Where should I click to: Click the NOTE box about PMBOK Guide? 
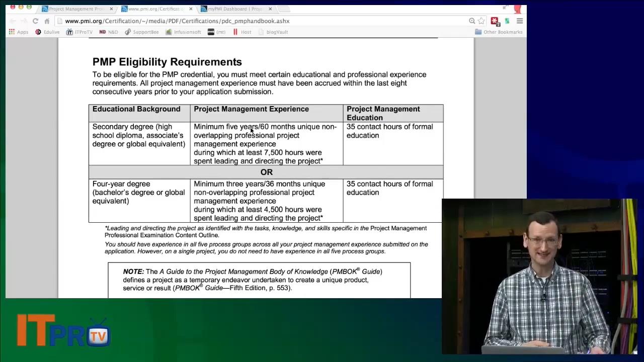[x=259, y=280]
